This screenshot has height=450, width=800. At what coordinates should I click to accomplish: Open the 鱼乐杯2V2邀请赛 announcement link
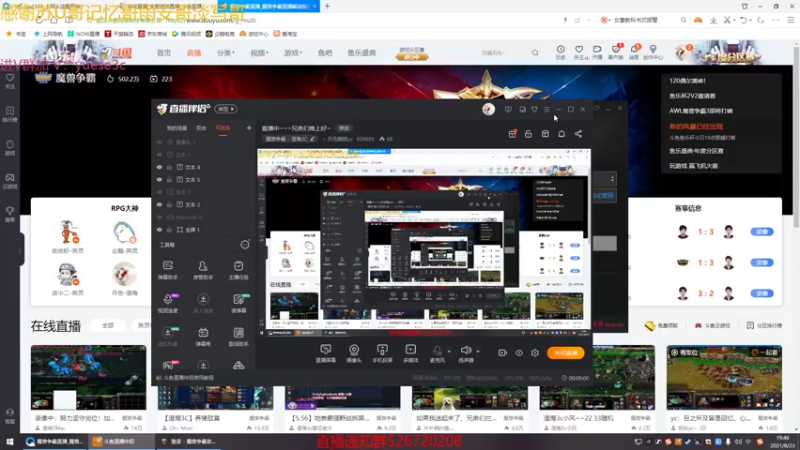(x=692, y=96)
